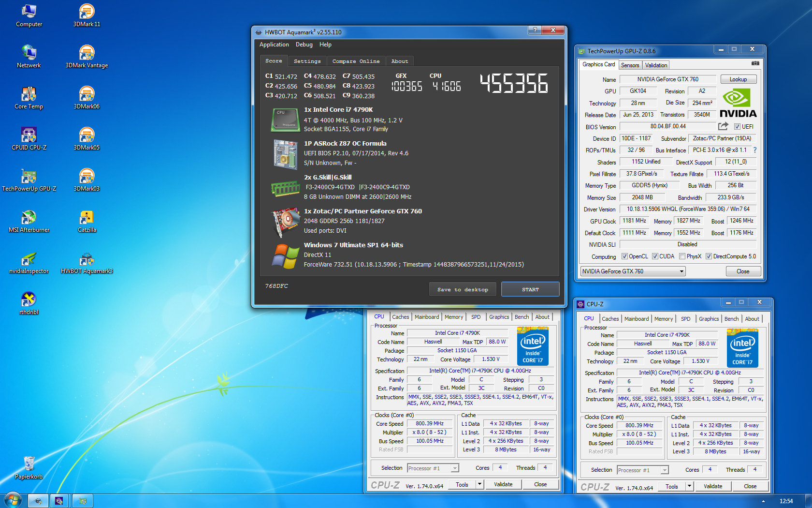Image resolution: width=812 pixels, height=508 pixels.
Task: Select the Netzwerk desktop icon
Action: [x=29, y=57]
